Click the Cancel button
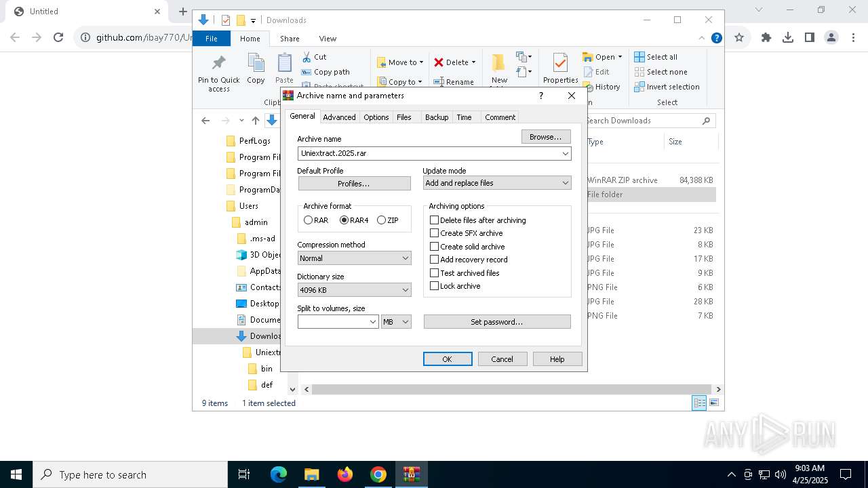868x488 pixels. pos(502,359)
